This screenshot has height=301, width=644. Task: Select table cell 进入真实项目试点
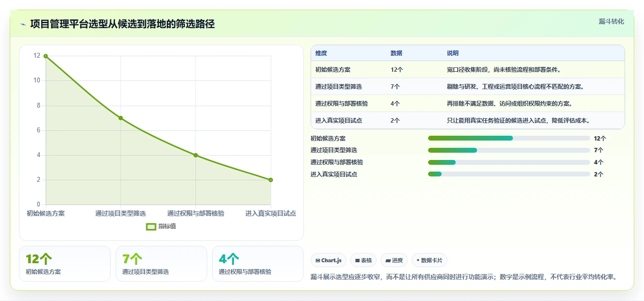click(339, 121)
